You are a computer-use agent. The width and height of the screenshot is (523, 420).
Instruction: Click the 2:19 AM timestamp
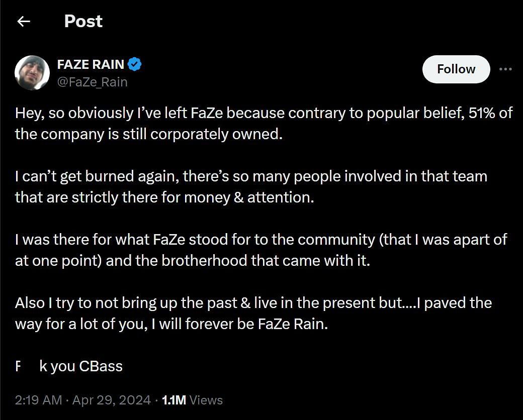tap(39, 400)
